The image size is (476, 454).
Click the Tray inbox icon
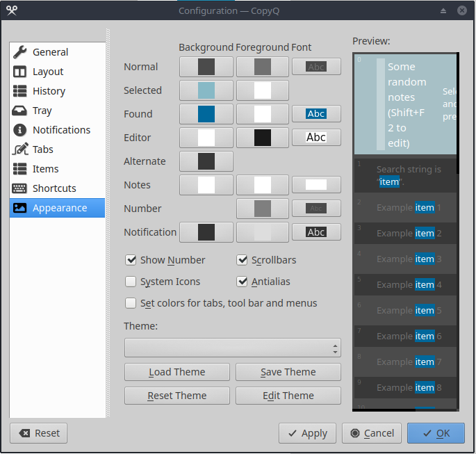click(x=19, y=111)
